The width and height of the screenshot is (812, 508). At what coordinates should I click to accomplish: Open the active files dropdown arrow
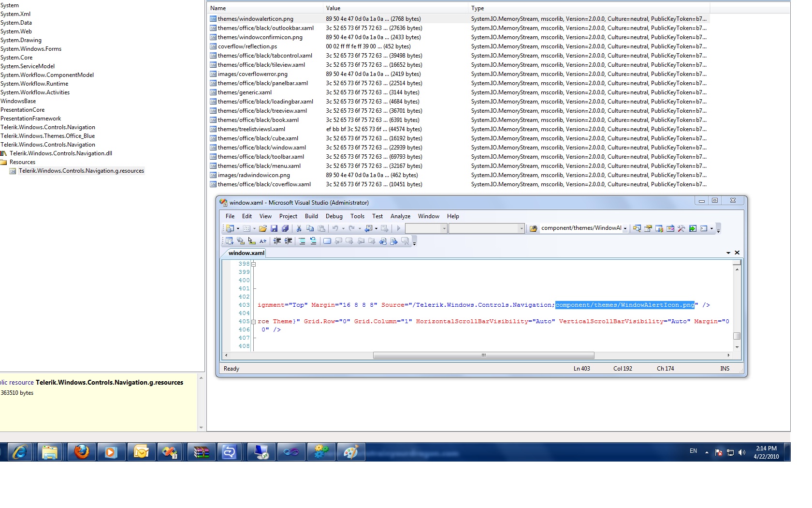(728, 253)
